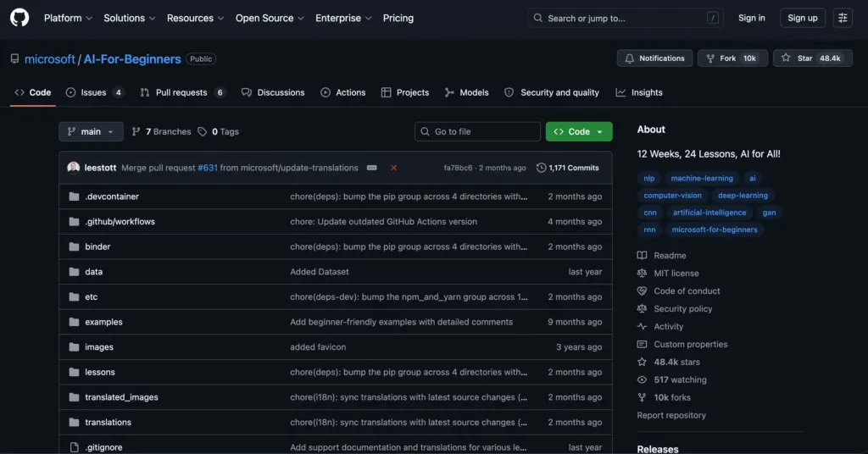This screenshot has width=868, height=454.
Task: Open the Insights tab
Action: (x=639, y=92)
